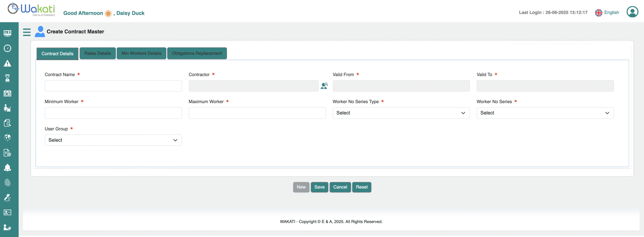Open the User Group dropdown
Screen dimensions: 644x237
(113, 140)
